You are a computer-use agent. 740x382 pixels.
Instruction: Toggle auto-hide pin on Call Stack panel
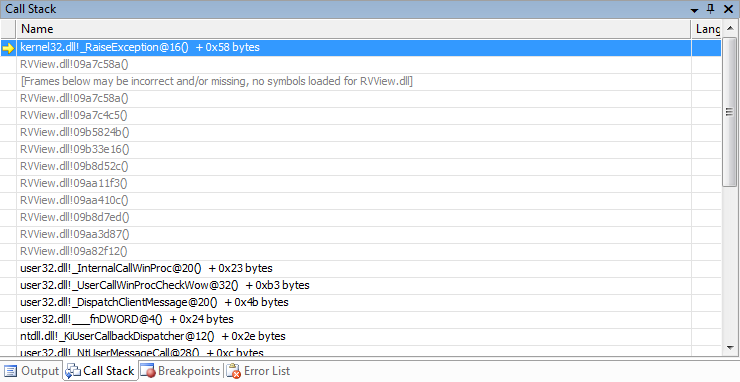tap(711, 9)
